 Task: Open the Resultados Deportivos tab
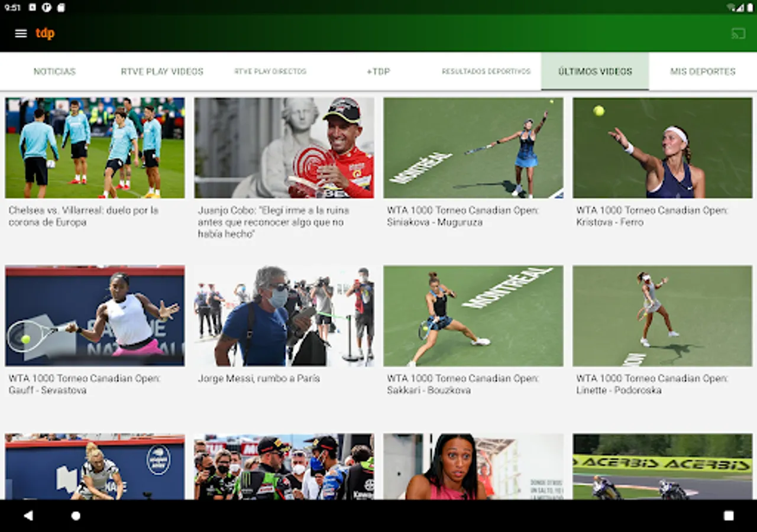click(486, 72)
